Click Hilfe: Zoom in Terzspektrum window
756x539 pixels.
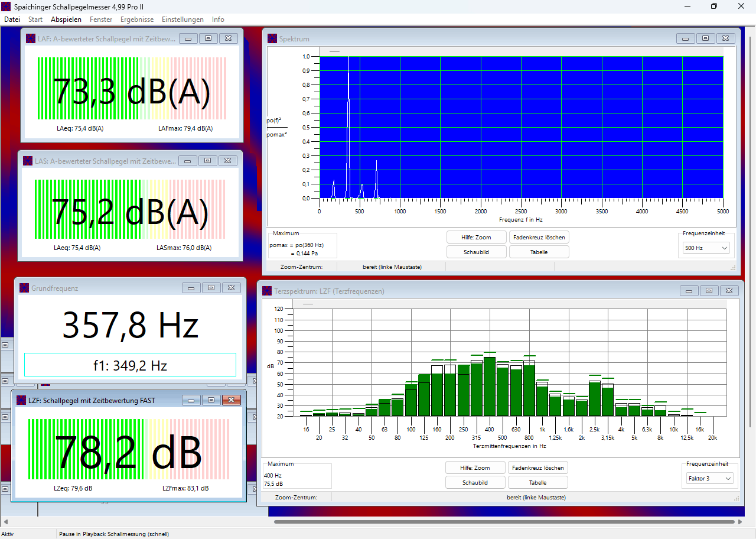(x=475, y=467)
